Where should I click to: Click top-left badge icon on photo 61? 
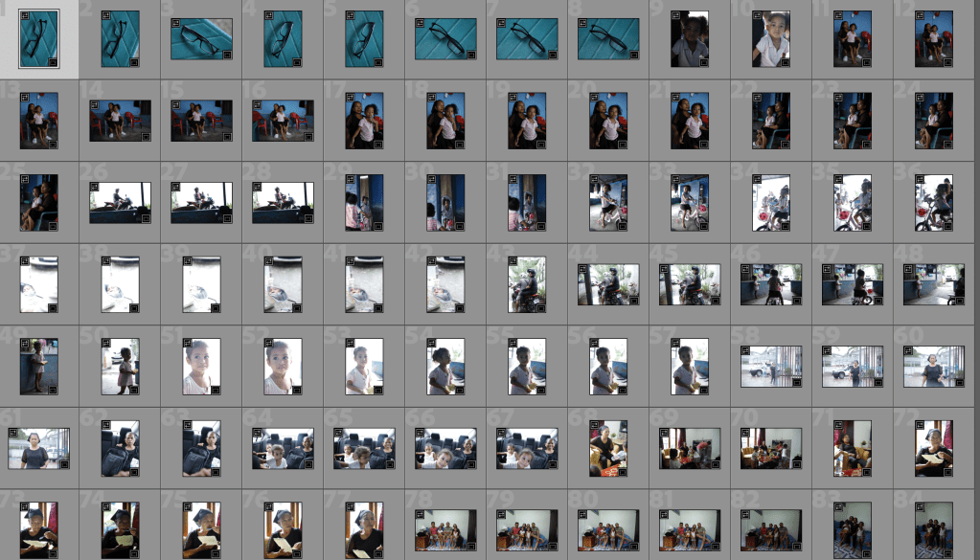pyautogui.click(x=13, y=434)
